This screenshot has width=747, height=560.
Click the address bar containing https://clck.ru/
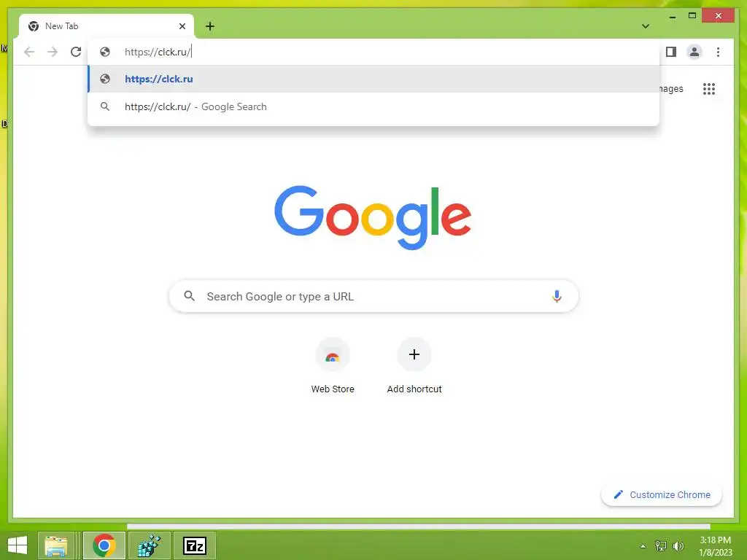(x=373, y=52)
